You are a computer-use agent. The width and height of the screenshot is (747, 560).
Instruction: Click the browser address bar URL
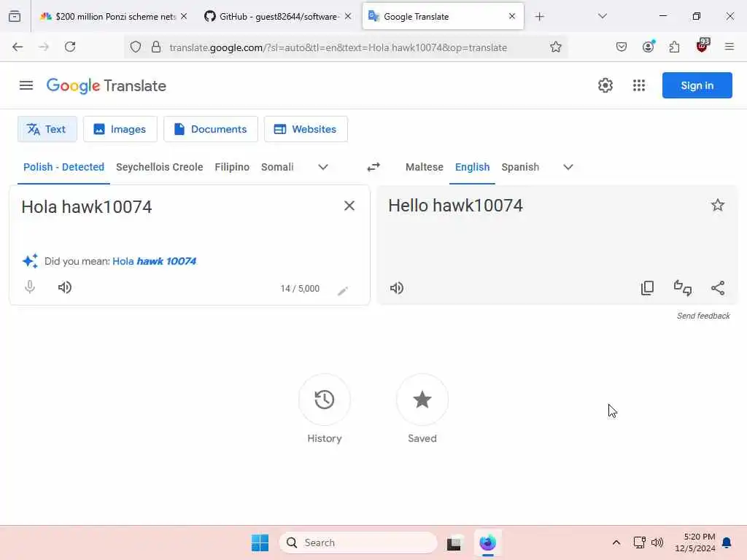click(338, 47)
